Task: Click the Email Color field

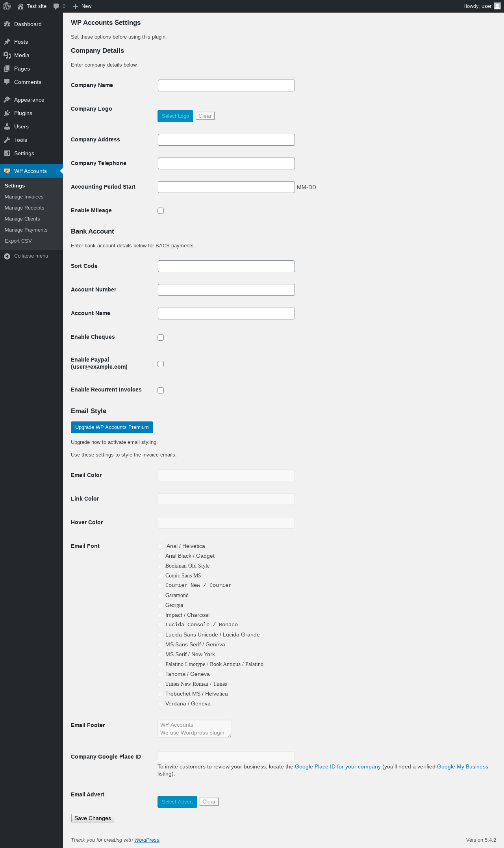Action: 226,475
